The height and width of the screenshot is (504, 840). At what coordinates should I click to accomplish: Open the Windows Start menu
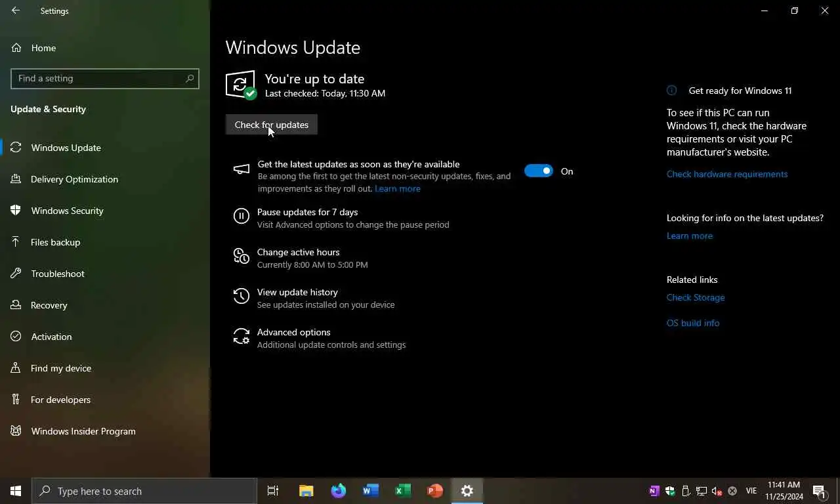(16, 491)
